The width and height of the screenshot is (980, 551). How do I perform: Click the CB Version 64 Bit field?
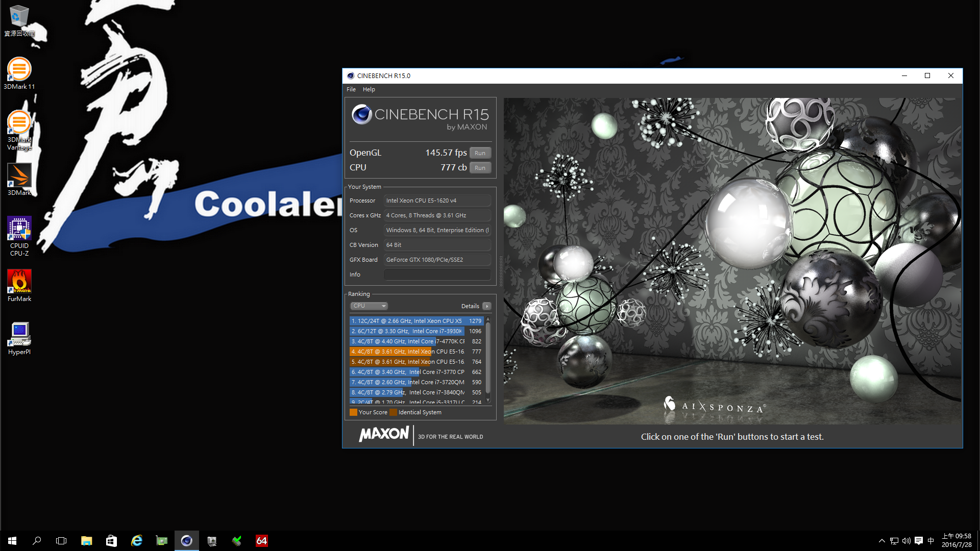437,245
